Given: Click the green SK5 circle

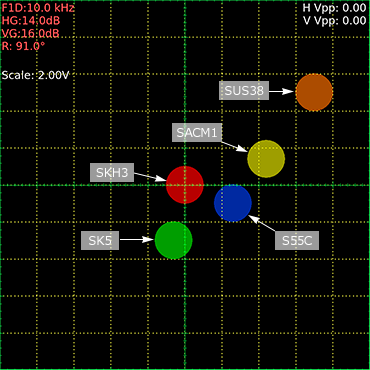Looking at the screenshot, I should (x=174, y=240).
